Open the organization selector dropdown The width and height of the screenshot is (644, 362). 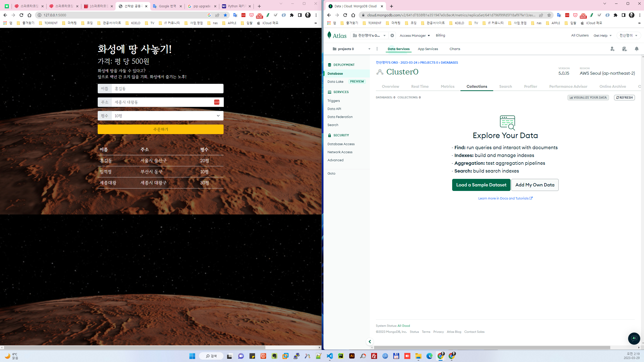369,35
